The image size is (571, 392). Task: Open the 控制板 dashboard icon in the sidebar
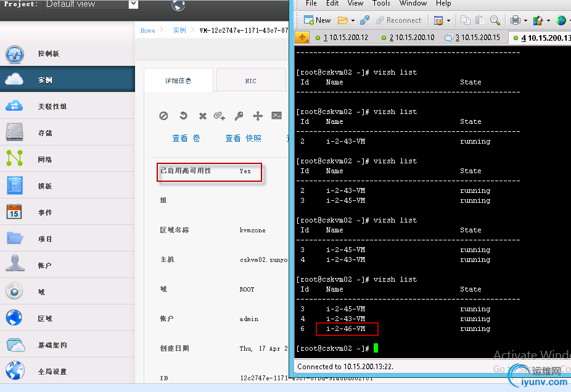(x=15, y=54)
